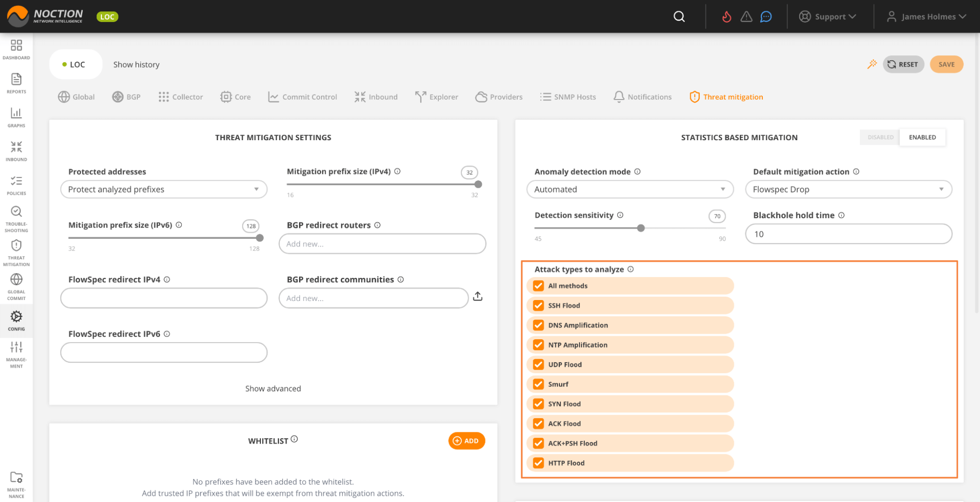Click the BGP redirect communities upload icon
Viewport: 980px width, 502px height.
477,297
